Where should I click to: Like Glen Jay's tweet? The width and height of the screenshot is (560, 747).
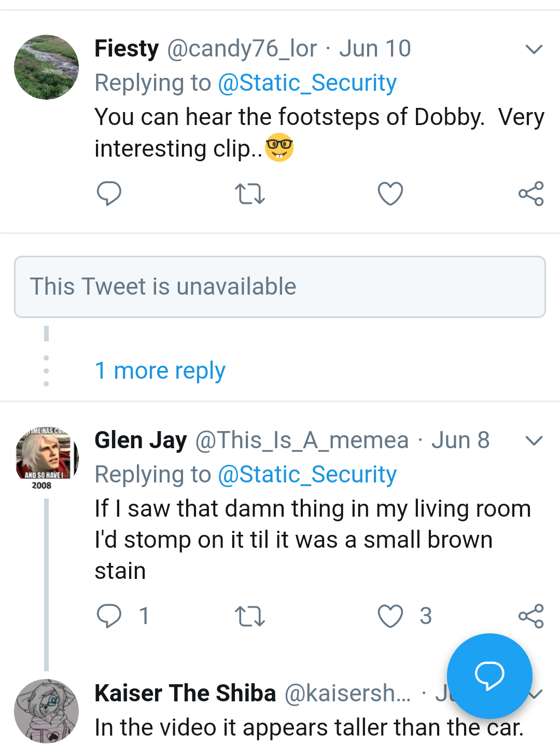tap(390, 616)
